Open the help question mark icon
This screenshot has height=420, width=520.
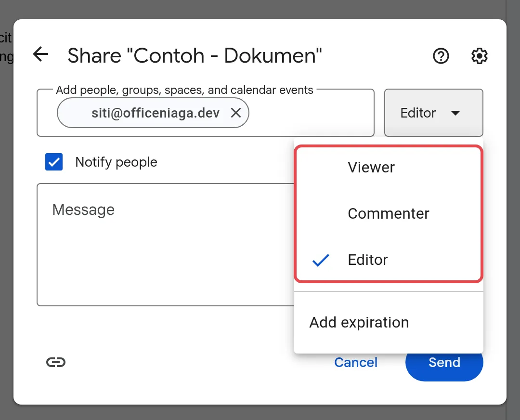[441, 56]
